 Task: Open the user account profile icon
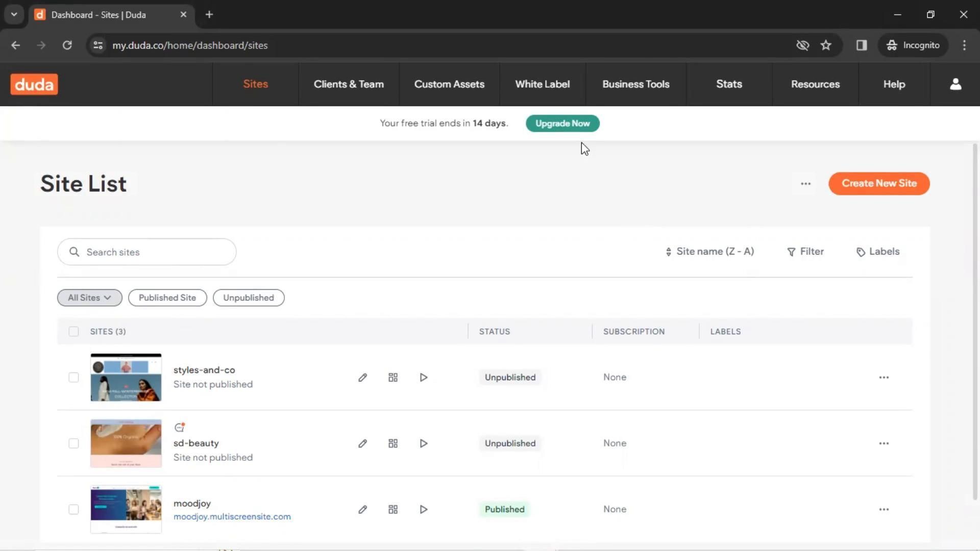[x=955, y=84]
